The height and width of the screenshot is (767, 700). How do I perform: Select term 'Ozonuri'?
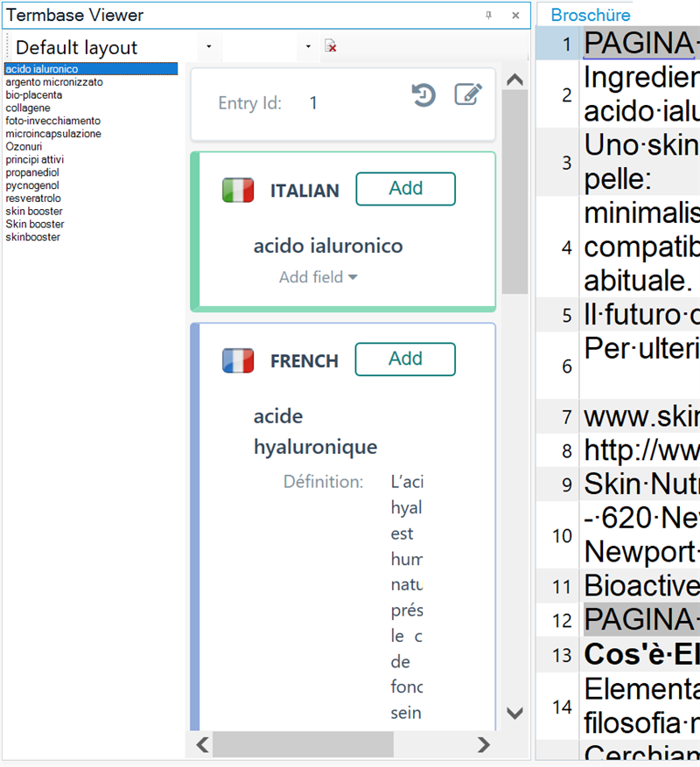pyautogui.click(x=24, y=147)
